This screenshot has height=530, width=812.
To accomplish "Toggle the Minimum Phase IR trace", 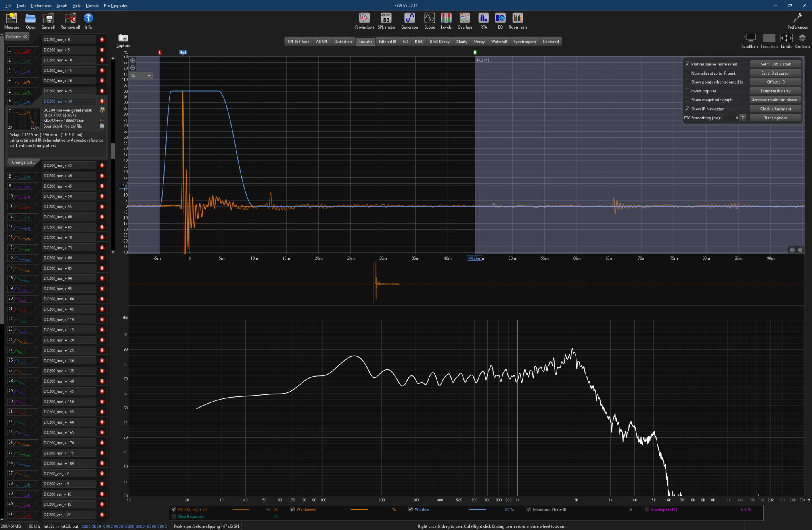I will coord(529,509).
